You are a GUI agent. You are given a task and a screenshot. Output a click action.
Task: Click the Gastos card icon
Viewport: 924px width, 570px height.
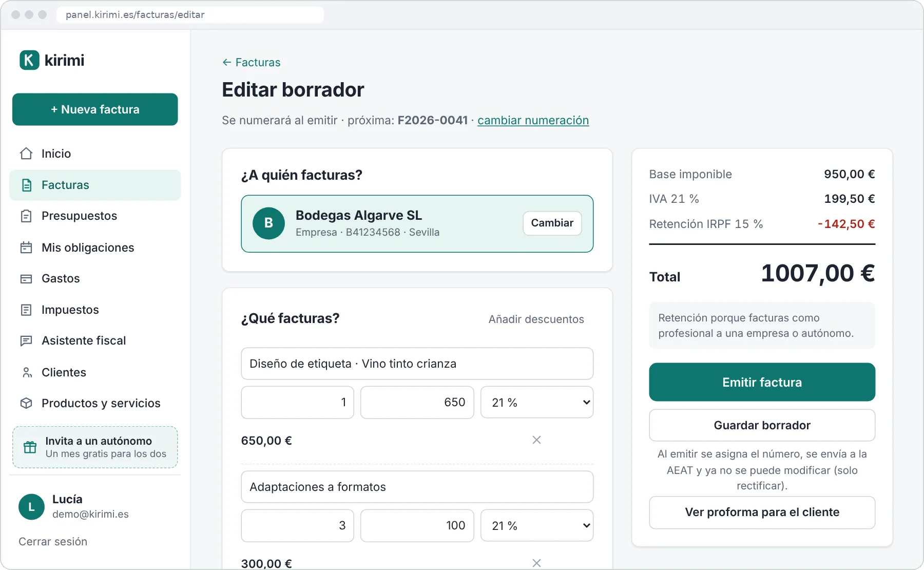[x=26, y=278]
